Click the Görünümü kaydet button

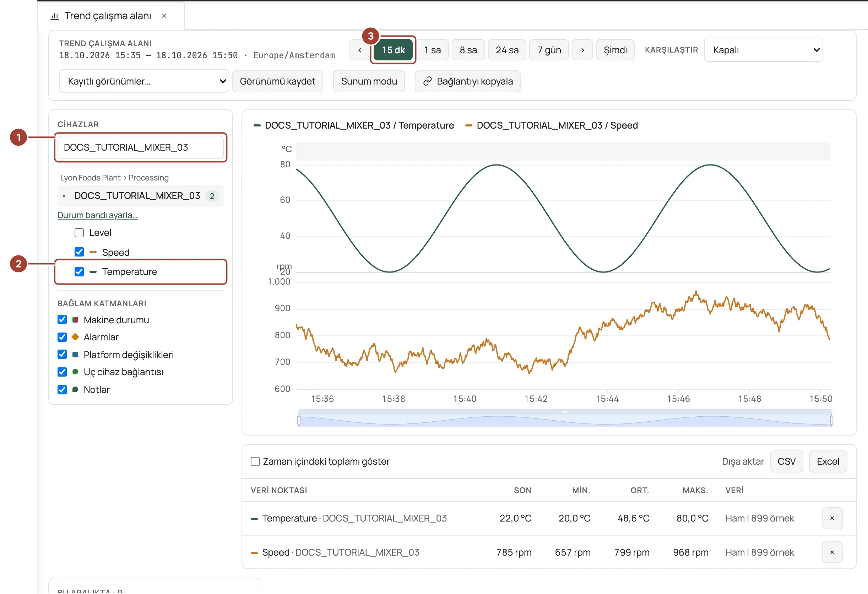point(277,81)
